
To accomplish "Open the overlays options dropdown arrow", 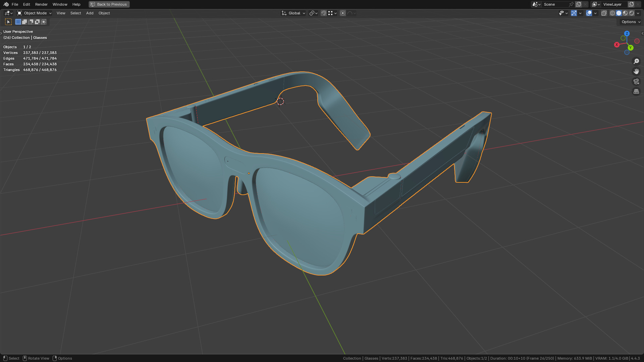I will (x=595, y=13).
